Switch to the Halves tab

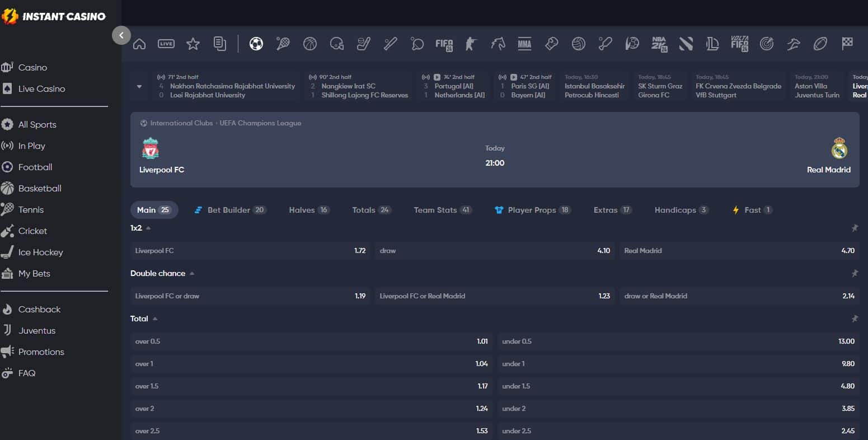tap(309, 210)
